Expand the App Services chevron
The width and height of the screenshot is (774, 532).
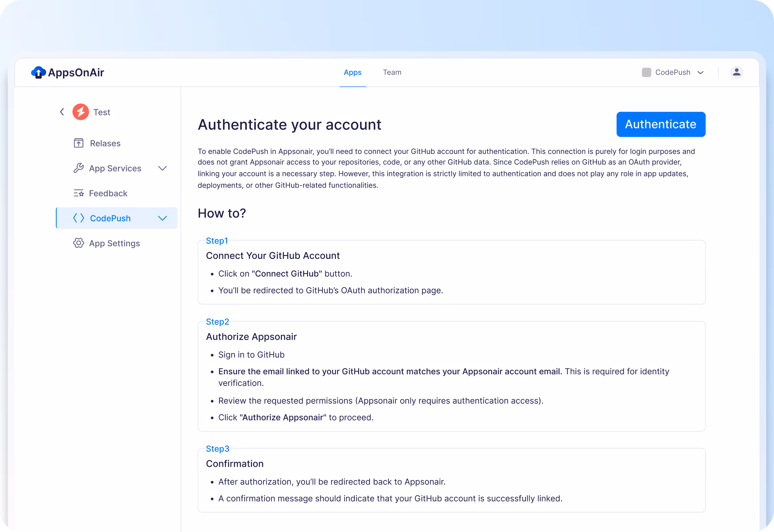tap(162, 168)
